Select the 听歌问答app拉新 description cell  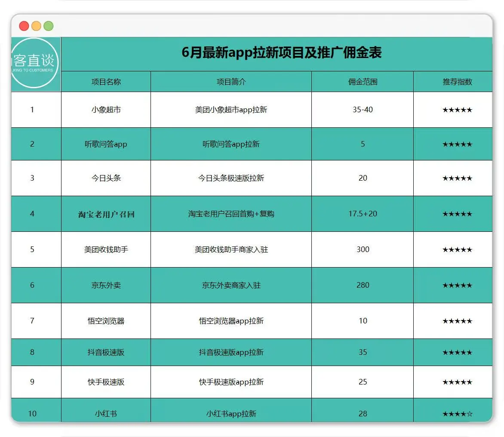click(x=231, y=144)
